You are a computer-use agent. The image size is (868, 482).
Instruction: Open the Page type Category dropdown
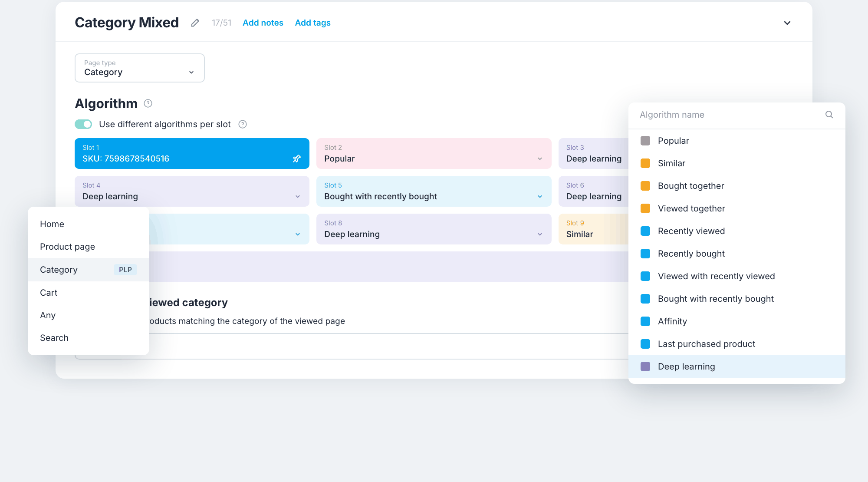coord(140,68)
